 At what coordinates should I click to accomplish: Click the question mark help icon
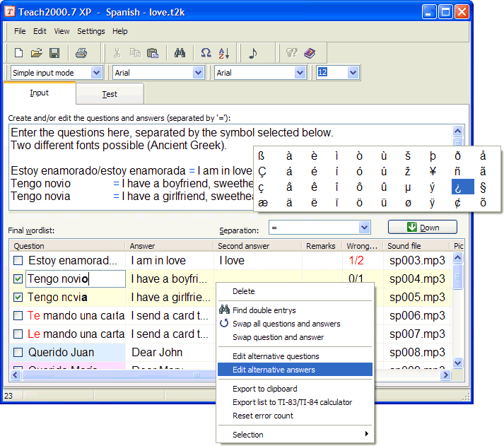pyautogui.click(x=291, y=53)
